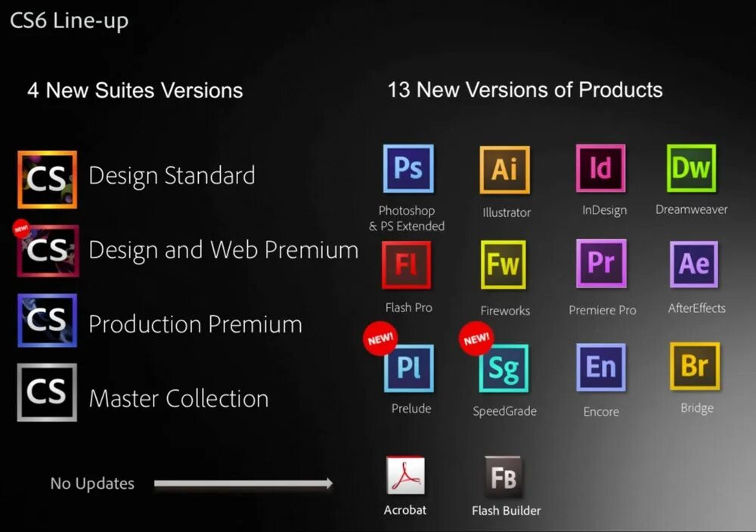Click the 'SpeedGrade' caption
Screen dimensions: 756x532
tap(504, 412)
